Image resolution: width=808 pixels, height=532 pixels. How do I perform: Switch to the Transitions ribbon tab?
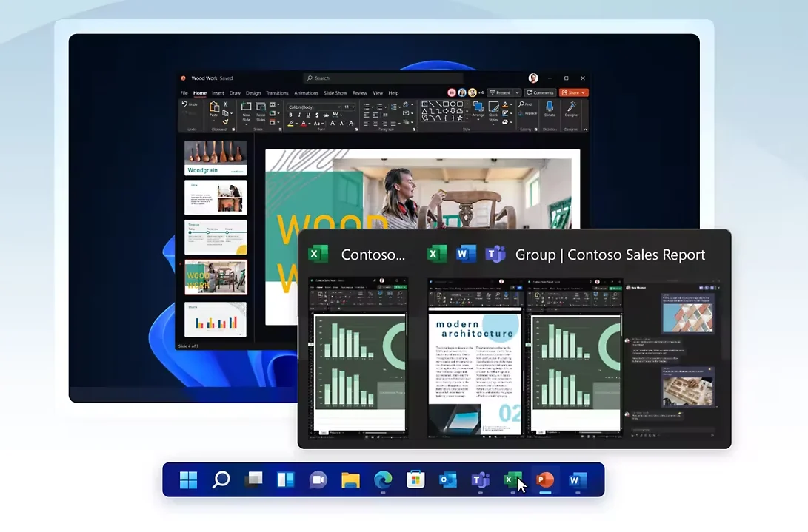coord(277,93)
